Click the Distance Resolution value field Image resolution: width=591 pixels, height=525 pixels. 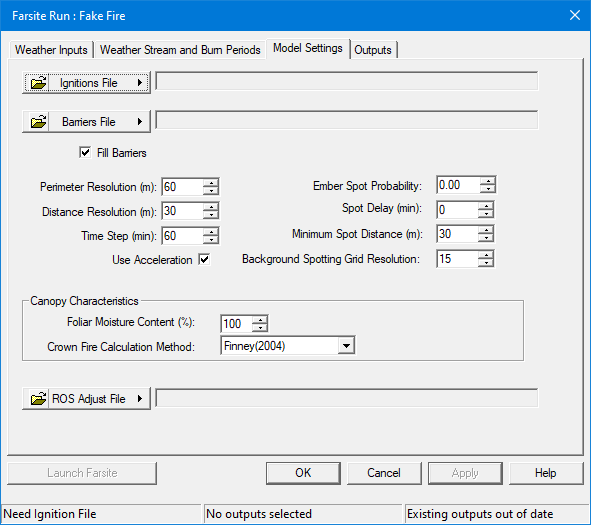pos(183,211)
